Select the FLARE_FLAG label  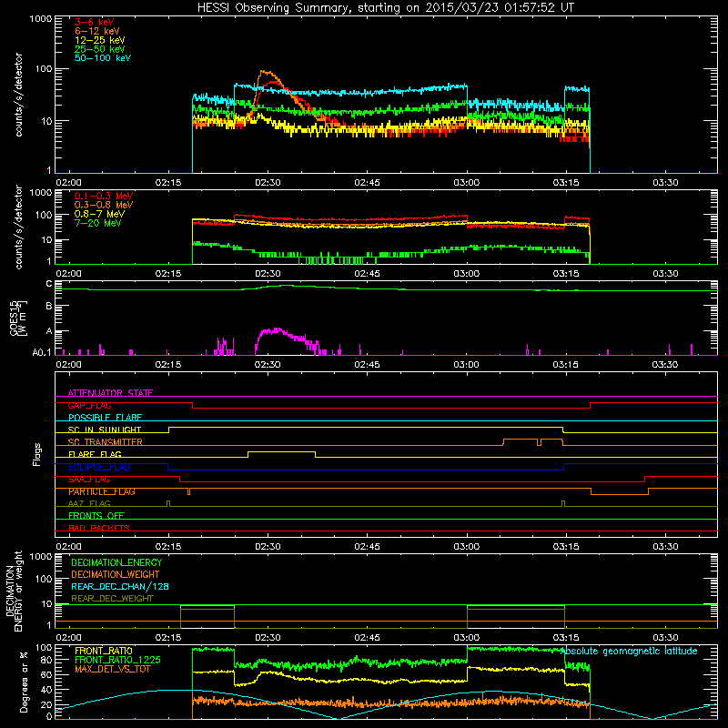(95, 454)
